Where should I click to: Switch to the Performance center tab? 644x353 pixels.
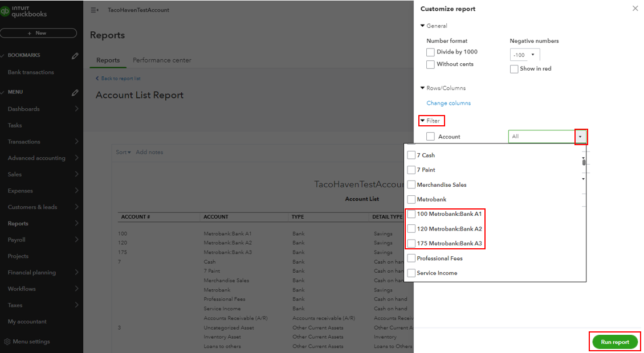coord(162,60)
